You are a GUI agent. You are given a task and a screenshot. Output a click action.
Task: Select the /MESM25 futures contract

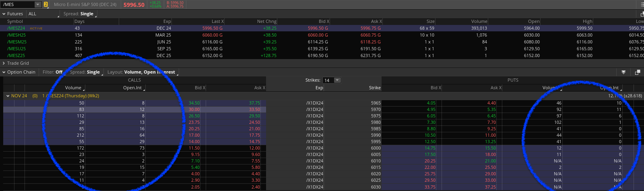pos(17,42)
